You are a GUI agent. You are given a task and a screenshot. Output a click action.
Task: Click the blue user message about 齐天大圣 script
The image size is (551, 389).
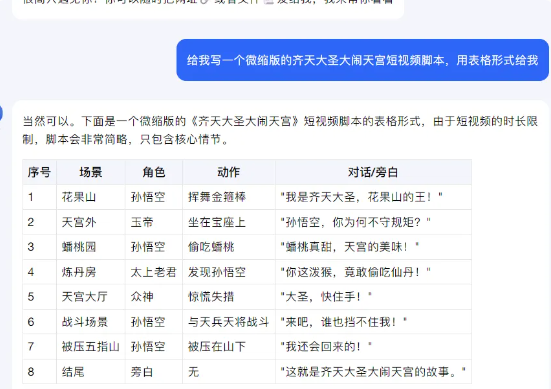362,60
